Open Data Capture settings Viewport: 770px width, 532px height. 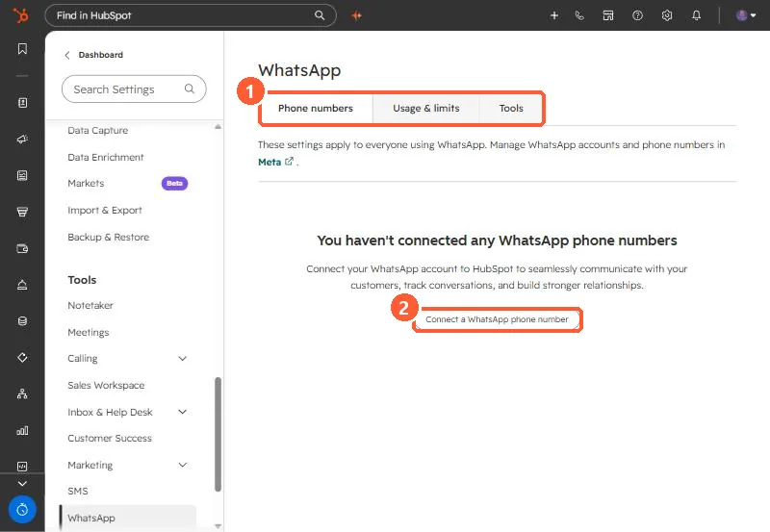click(98, 130)
